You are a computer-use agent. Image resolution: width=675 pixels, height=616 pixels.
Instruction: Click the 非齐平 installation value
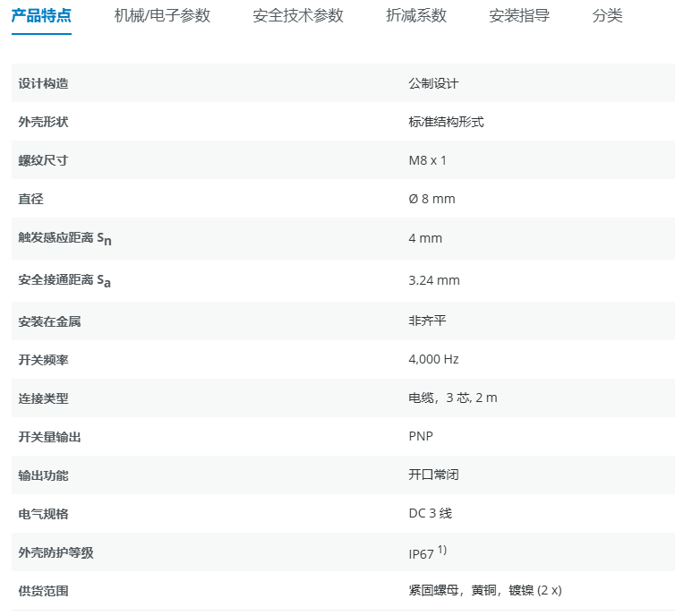point(427,321)
